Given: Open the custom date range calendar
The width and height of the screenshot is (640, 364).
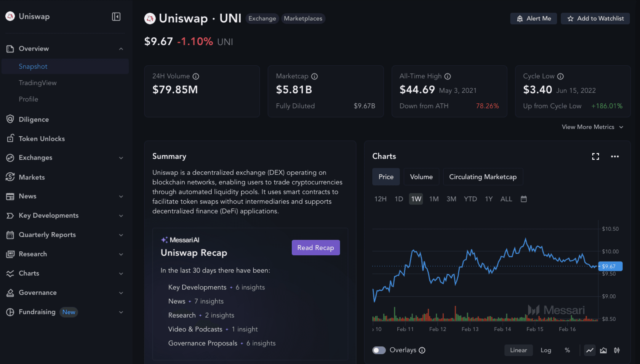Looking at the screenshot, I should (523, 199).
